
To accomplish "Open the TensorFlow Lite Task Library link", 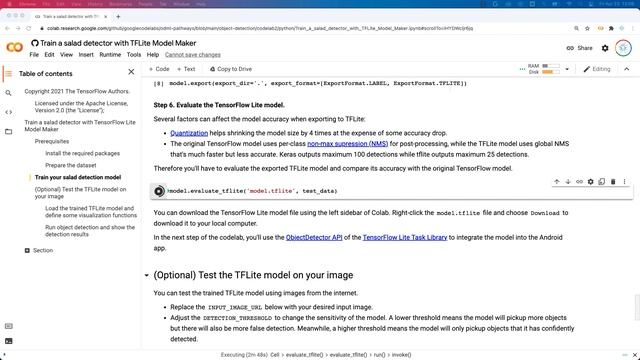I will click(x=405, y=237).
